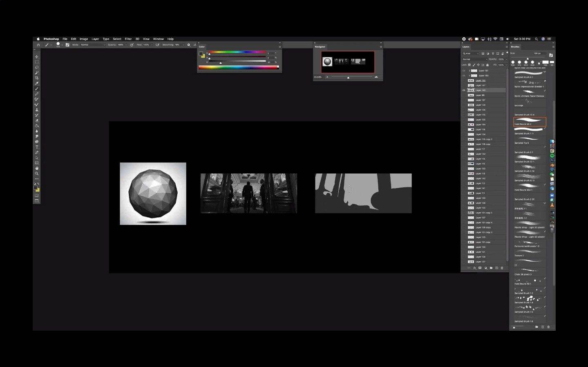Screen dimensions: 588x367
Task: Open the brush Mode dropdown in options bar
Action: pos(93,45)
